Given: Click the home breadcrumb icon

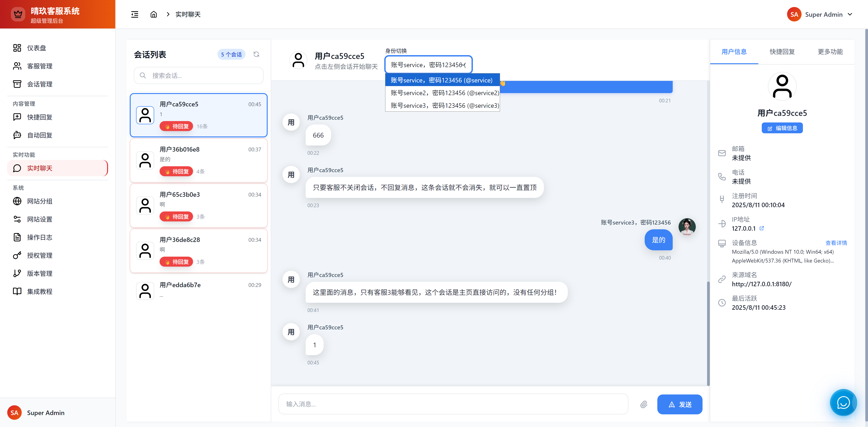Looking at the screenshot, I should click(x=154, y=14).
